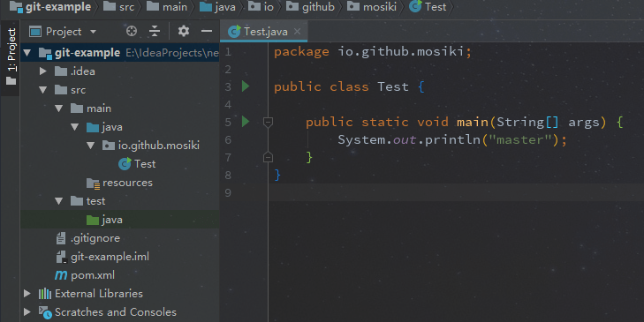Click java in the breadcrumb bar
The image size is (644, 322).
pos(217,7)
